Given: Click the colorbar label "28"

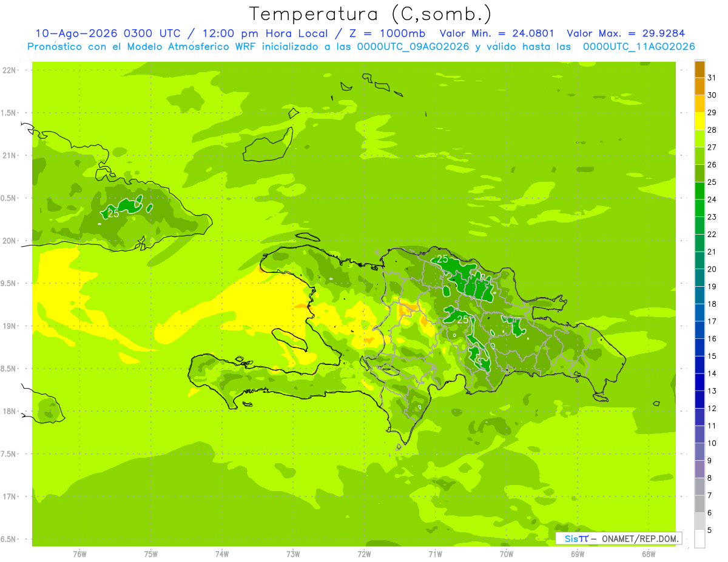Looking at the screenshot, I should (x=712, y=130).
